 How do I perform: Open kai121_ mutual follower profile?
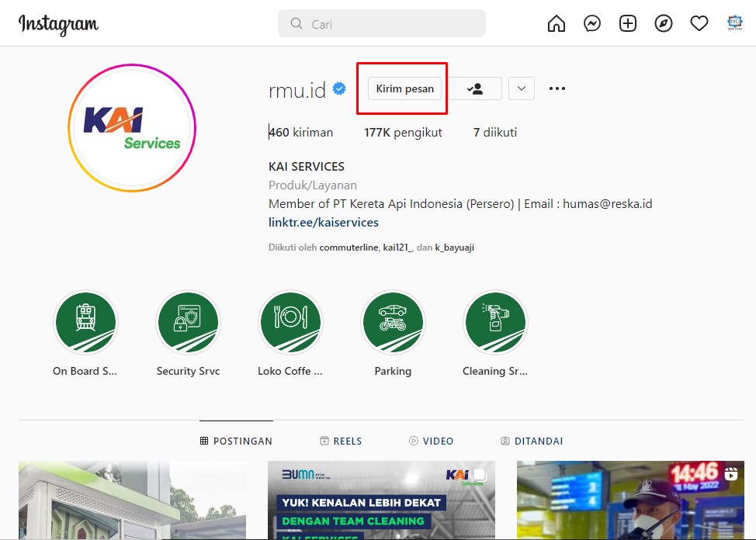pyautogui.click(x=397, y=247)
